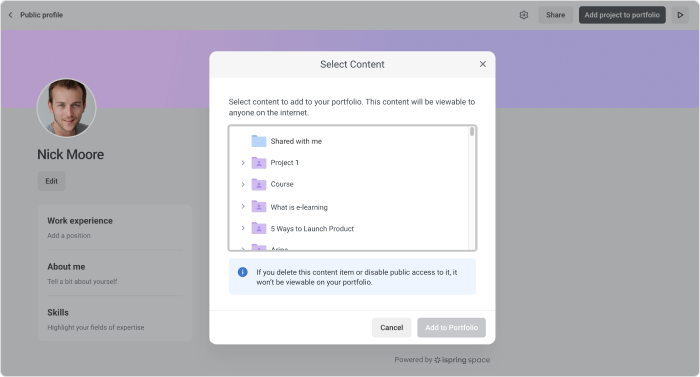This screenshot has width=700, height=377.
Task: Click the What is e-learning folder icon
Action: (x=259, y=206)
